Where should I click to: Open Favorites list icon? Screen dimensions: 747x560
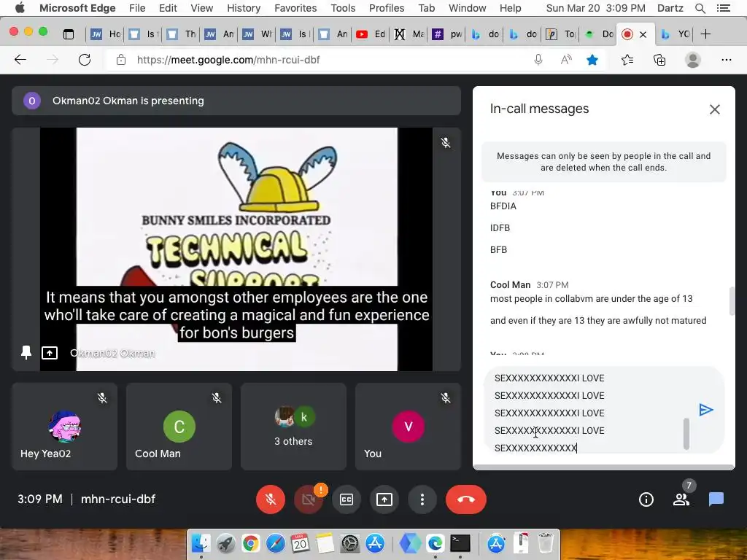(x=627, y=60)
